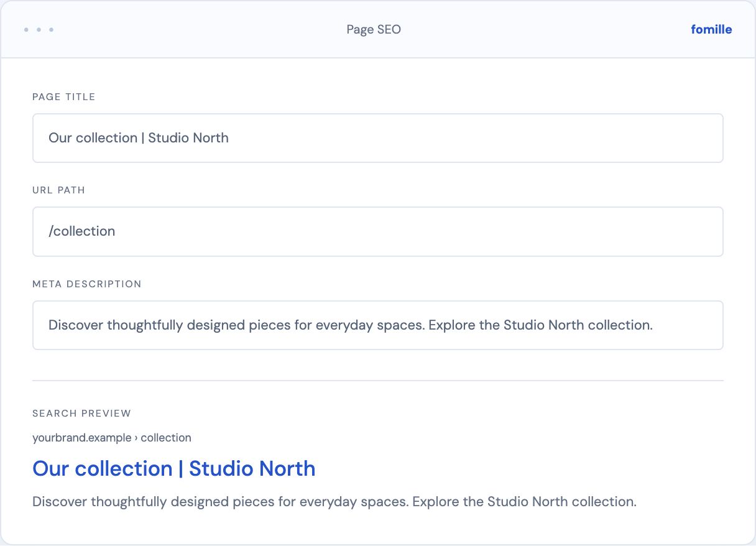The image size is (756, 546).
Task: Select the collection segment of preview breadcrumb
Action: 166,438
